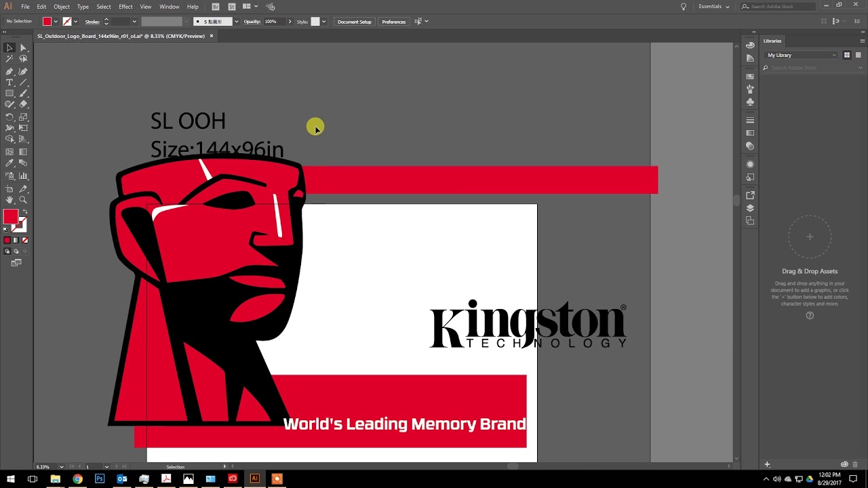This screenshot has width=868, height=488.
Task: Expand the stroke color dropdown in control bar
Action: (x=75, y=22)
